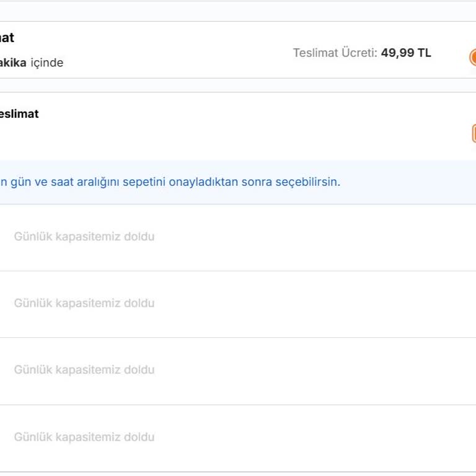Choose the third 'Günlük kapasitemiz doldu' slot
This screenshot has height=476, width=476.
tap(84, 370)
